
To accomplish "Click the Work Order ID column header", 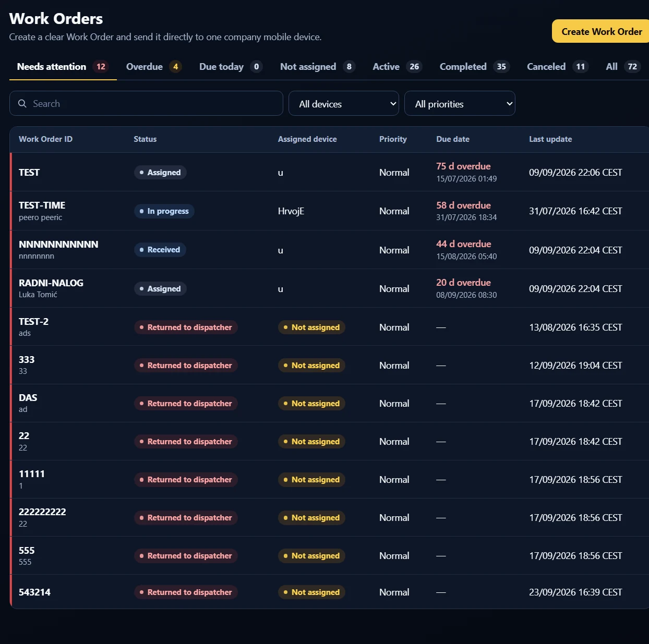I will point(45,139).
